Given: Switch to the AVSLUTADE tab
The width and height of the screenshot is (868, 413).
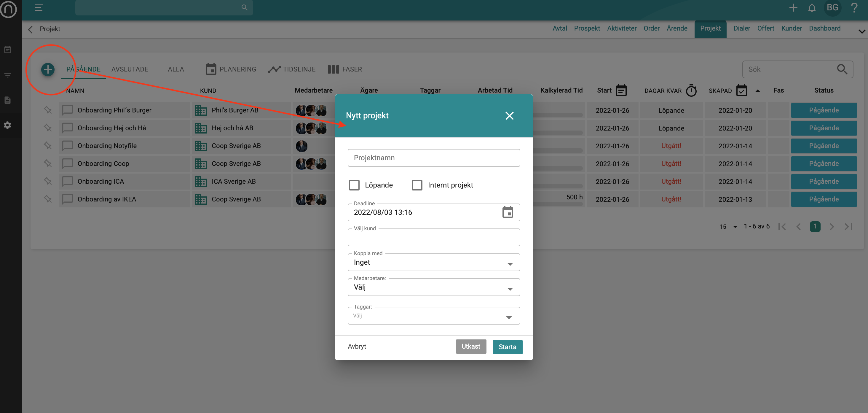Looking at the screenshot, I should pos(130,69).
